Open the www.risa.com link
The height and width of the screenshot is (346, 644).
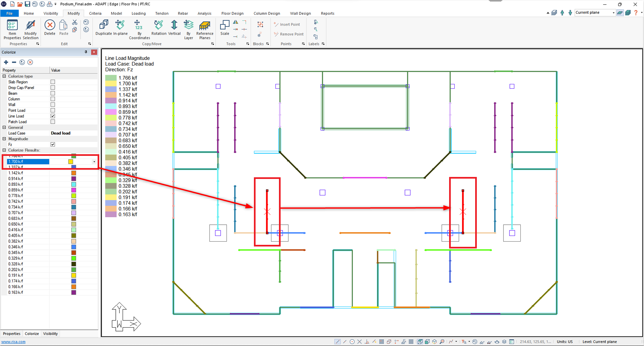coord(14,342)
